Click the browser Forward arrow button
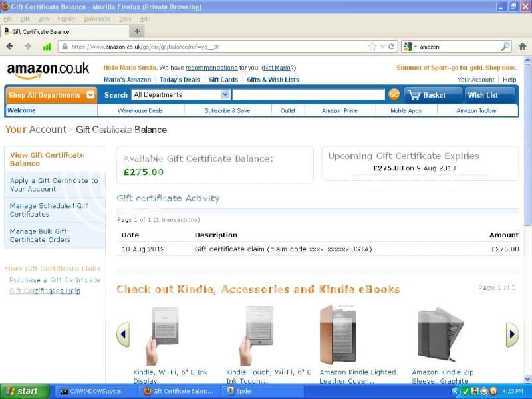Screen dimensions: 532x399 point(27,47)
